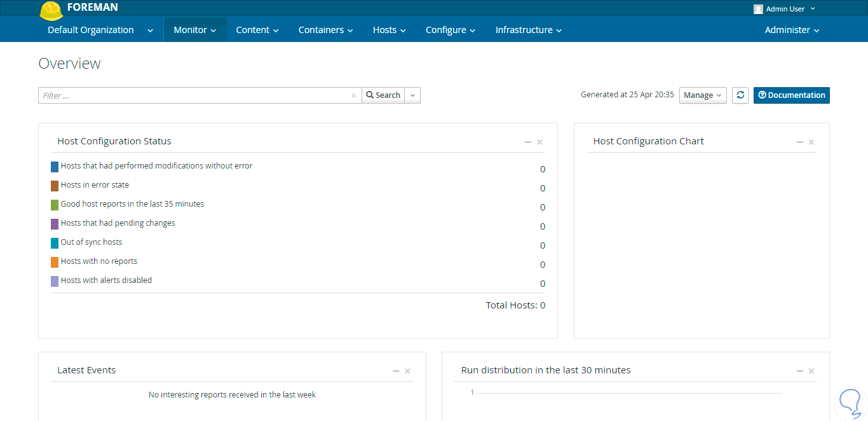Click the Admin User avatar icon
Screen dimensions: 868x421
[758, 9]
